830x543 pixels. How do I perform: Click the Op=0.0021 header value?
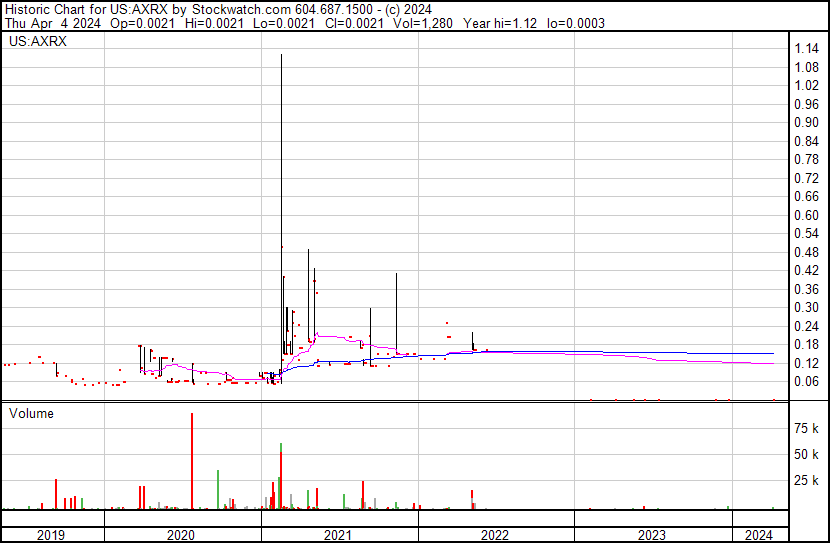click(x=142, y=23)
